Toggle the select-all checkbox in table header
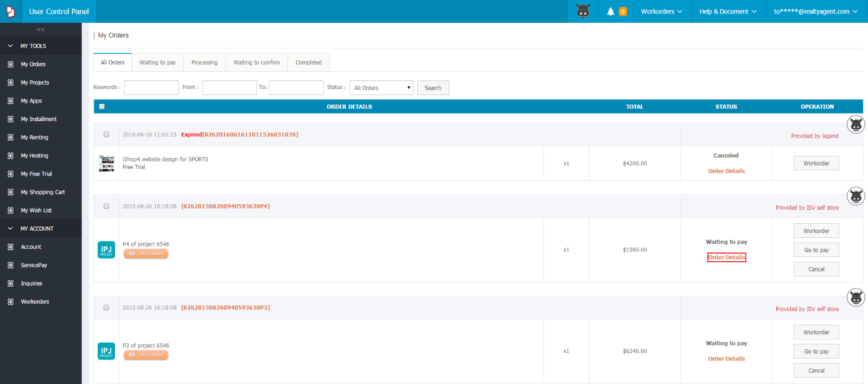The width and height of the screenshot is (868, 384). pyautogui.click(x=102, y=106)
